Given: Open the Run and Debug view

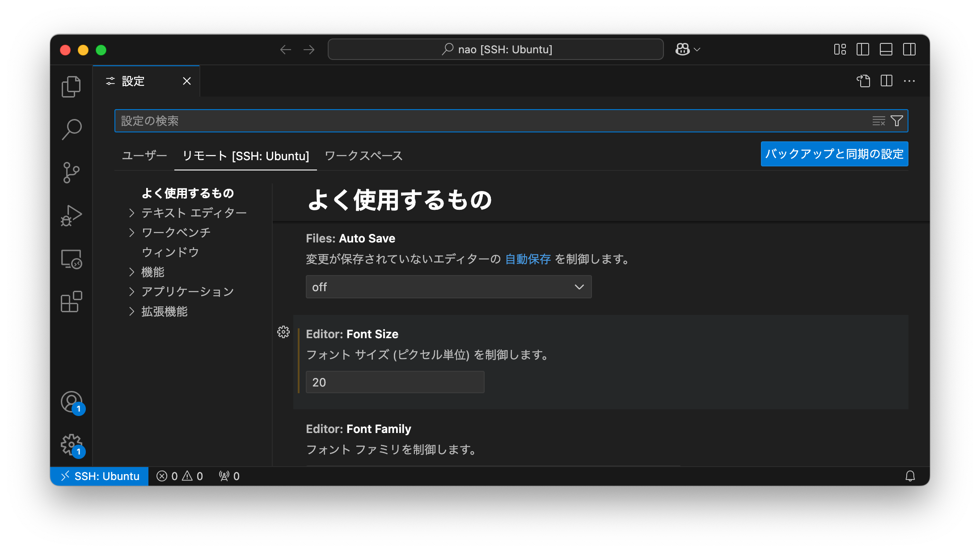Looking at the screenshot, I should coord(71,216).
